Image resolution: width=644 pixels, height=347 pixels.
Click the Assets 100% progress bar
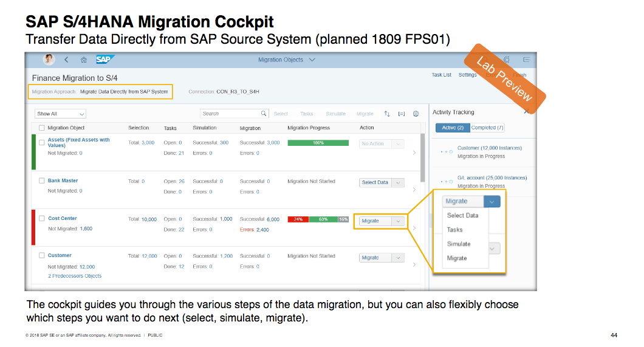pos(318,143)
